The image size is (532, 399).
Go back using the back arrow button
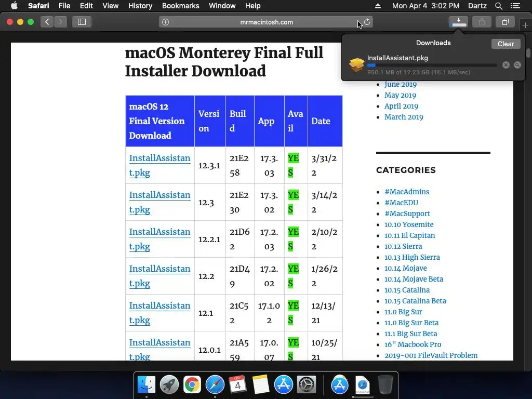coord(47,22)
